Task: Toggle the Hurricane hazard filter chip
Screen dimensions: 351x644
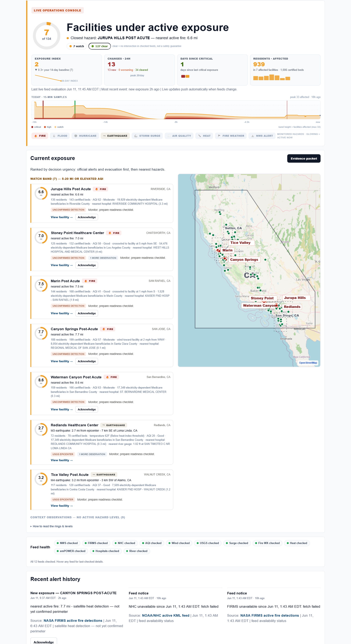Action: pyautogui.click(x=85, y=136)
